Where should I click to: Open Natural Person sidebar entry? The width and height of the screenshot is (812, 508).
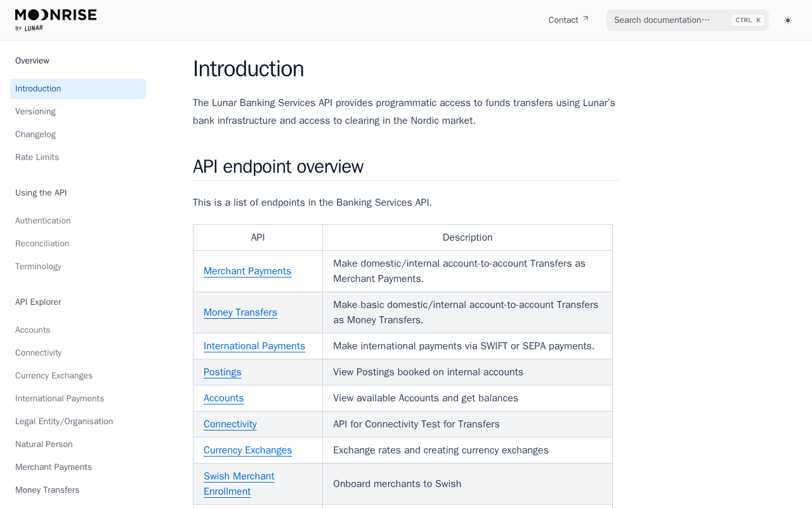pos(44,444)
